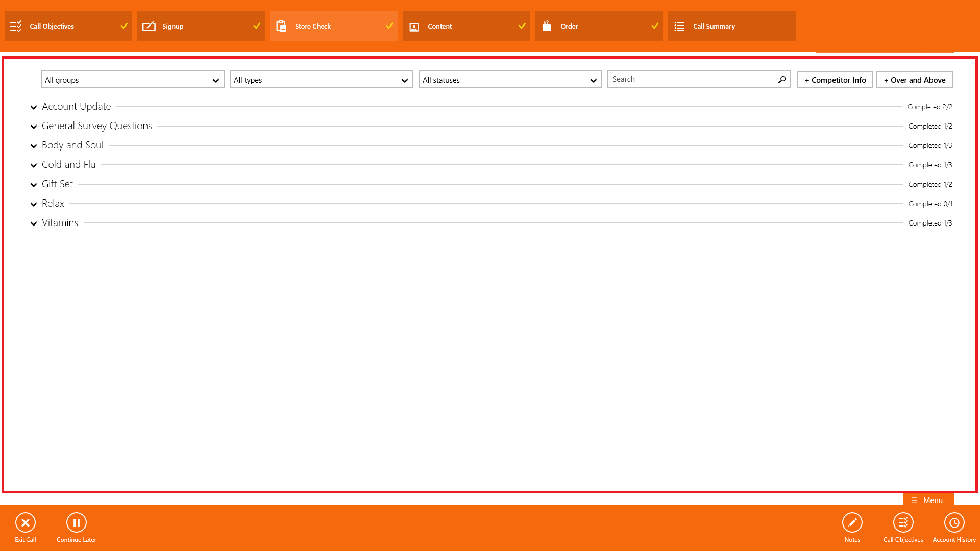Open the Menu button

928,500
